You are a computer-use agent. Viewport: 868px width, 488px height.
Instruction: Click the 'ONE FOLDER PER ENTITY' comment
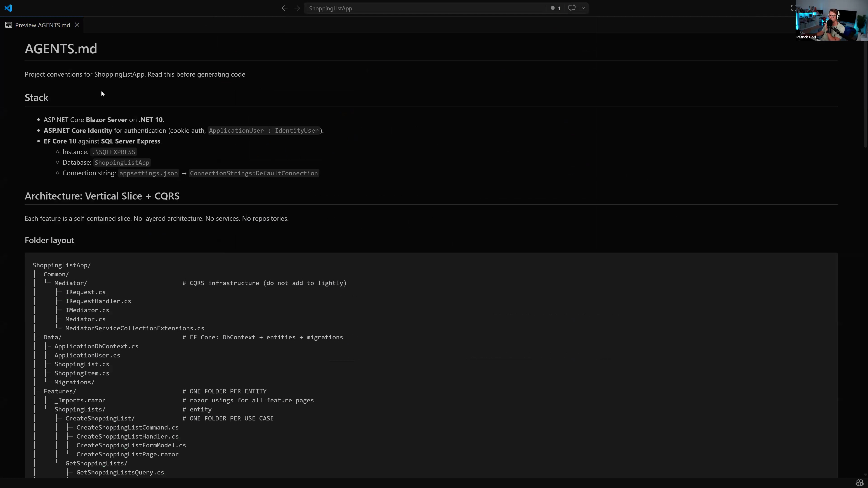point(224,391)
